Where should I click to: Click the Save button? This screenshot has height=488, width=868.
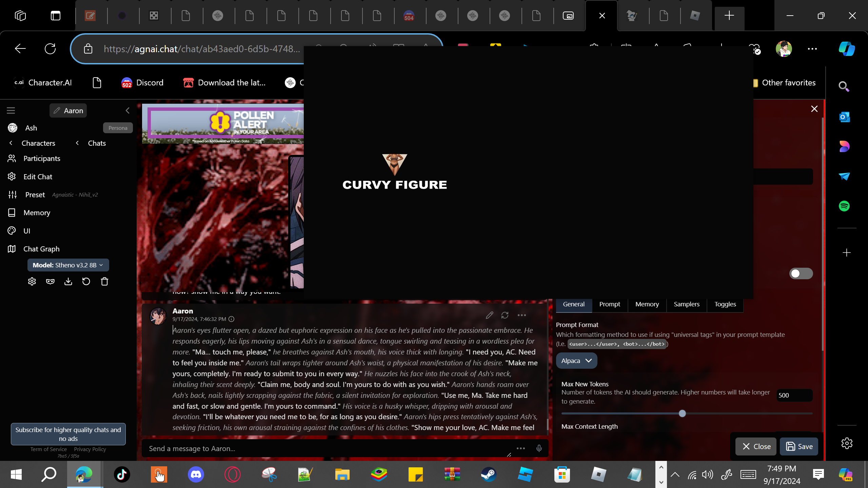coord(799,446)
